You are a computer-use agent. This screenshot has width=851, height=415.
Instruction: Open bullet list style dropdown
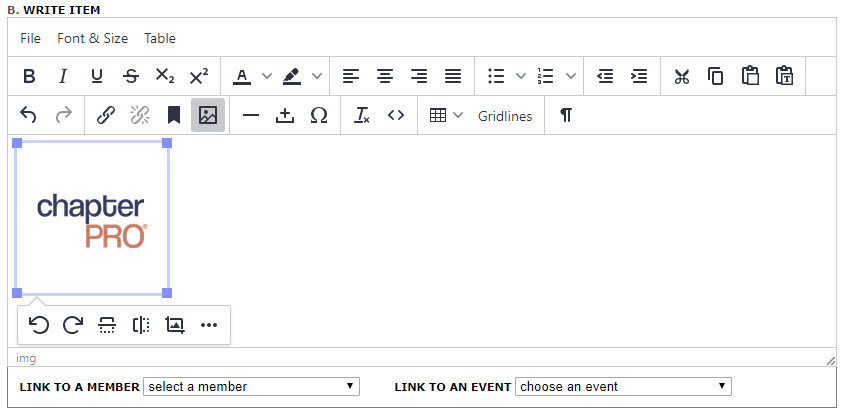[521, 76]
